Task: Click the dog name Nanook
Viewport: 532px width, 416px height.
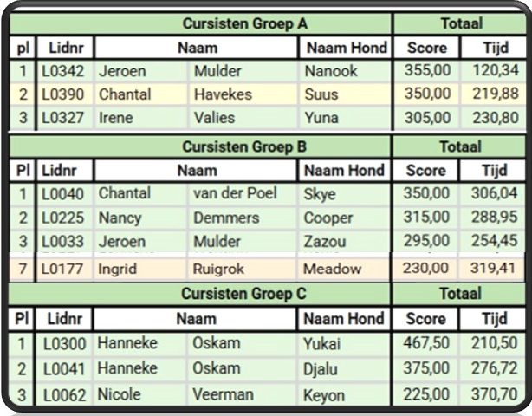Action: click(331, 71)
